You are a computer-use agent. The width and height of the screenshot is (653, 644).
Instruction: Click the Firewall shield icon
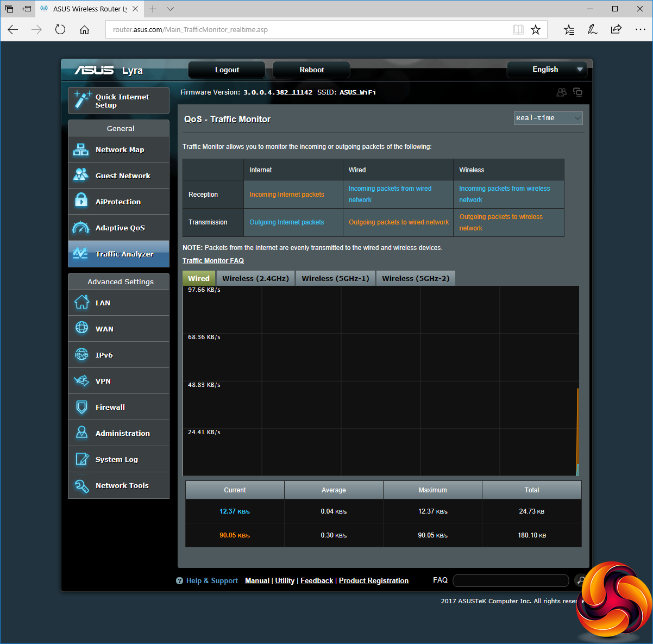tap(81, 407)
